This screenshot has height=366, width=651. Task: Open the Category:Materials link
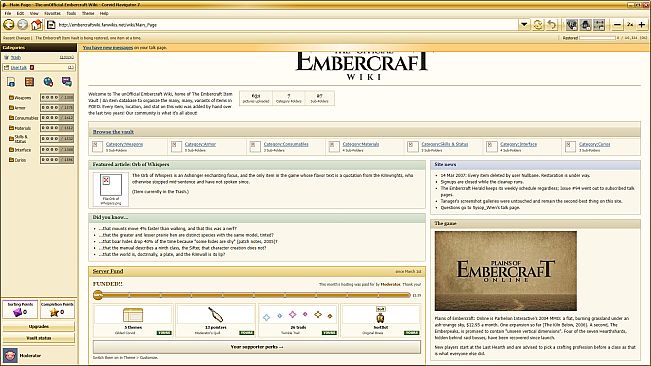point(361,144)
